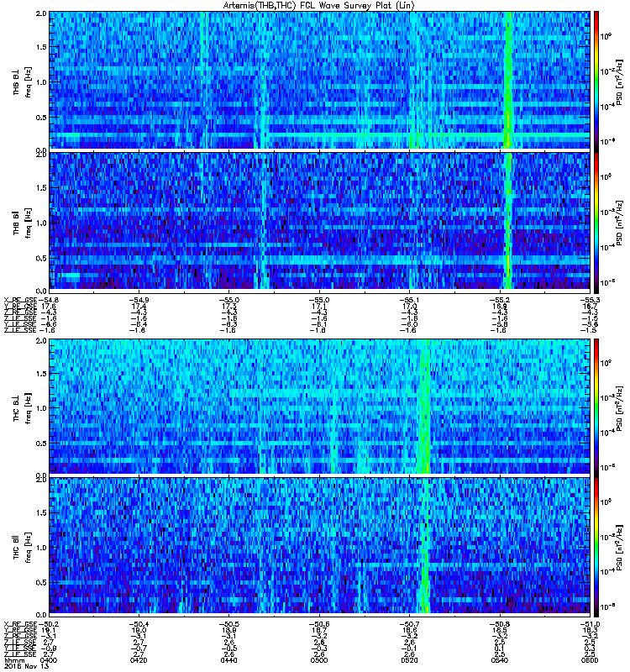Image resolution: width=630 pixels, height=672 pixels.
Task: Click the -54.9 position value
Action: [139, 300]
